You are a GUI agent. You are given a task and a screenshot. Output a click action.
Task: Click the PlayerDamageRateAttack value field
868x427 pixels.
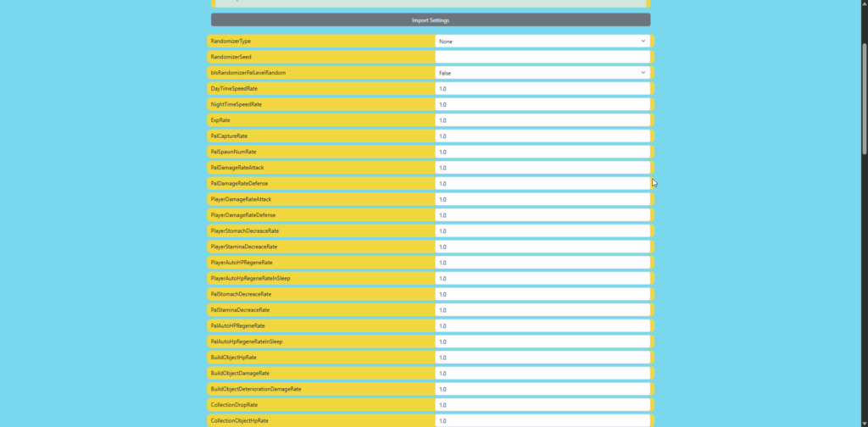(542, 199)
